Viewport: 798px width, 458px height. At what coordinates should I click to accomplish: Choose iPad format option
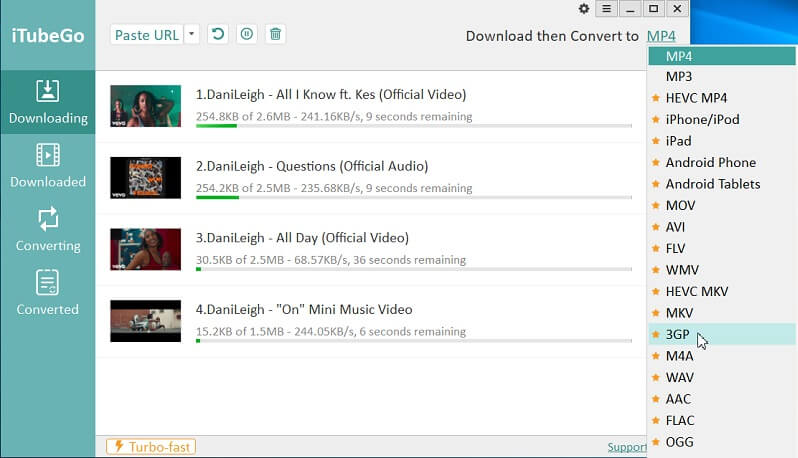pos(722,141)
